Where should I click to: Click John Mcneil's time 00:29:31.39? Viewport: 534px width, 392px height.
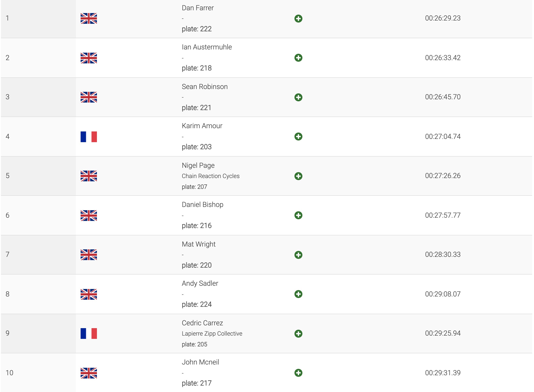442,373
